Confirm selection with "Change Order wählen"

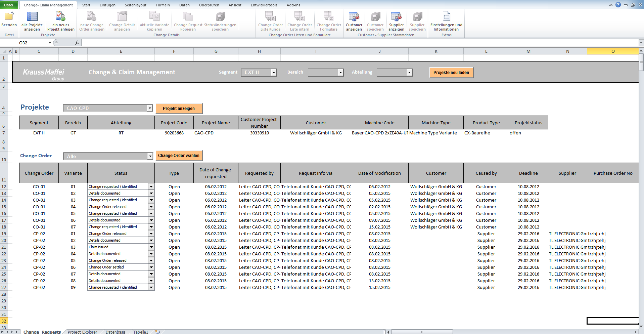[179, 156]
